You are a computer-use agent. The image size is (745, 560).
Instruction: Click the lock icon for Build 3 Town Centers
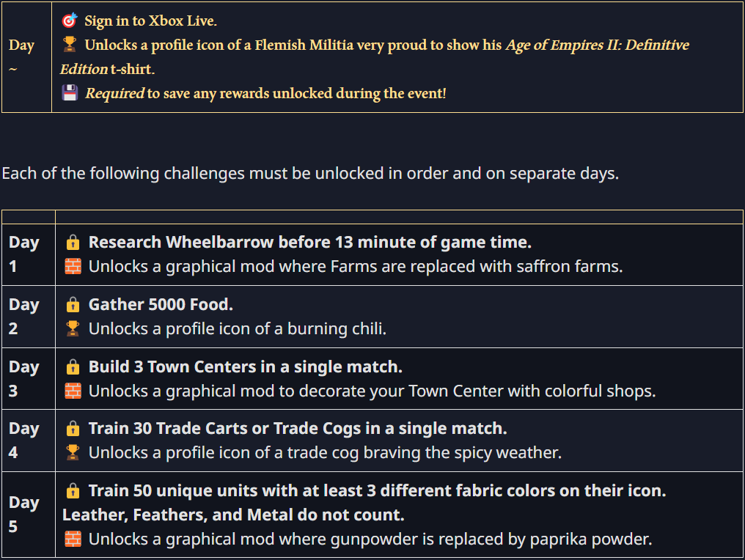(73, 366)
